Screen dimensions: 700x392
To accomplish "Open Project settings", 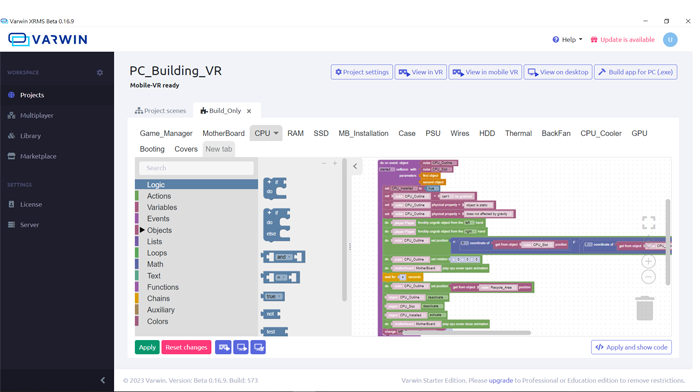I will click(x=362, y=72).
